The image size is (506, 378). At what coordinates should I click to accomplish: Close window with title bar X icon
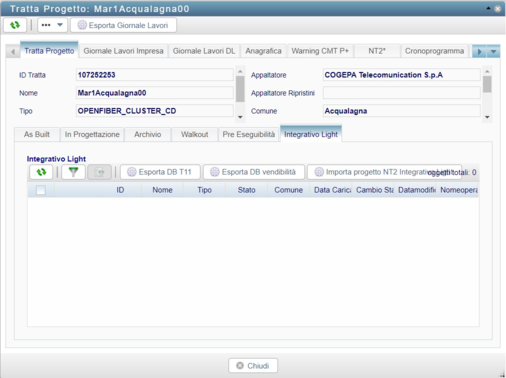[497, 9]
